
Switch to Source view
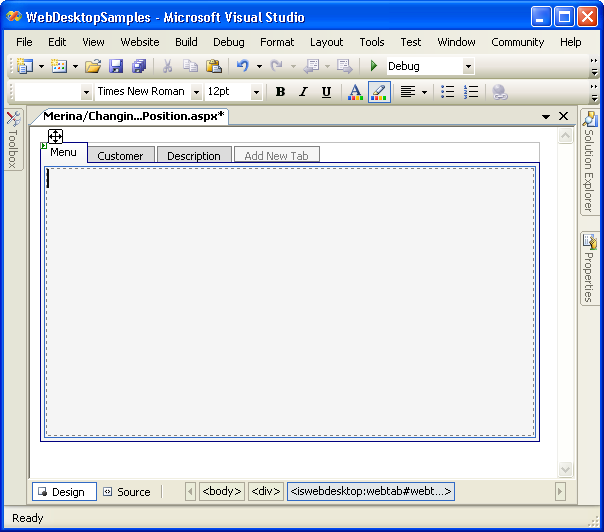coord(126,492)
